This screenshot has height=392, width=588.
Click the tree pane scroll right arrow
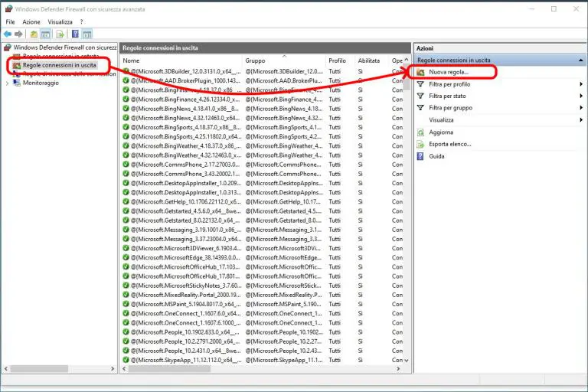click(x=113, y=369)
